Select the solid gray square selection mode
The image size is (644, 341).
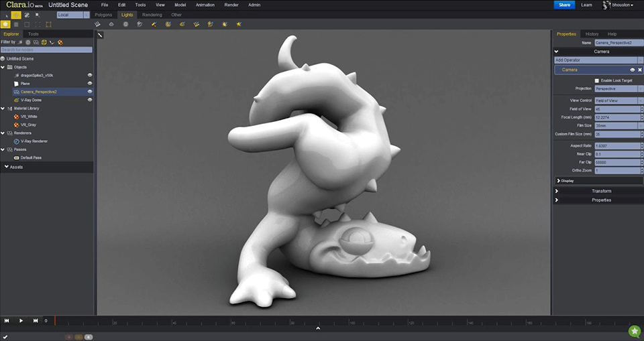click(16, 25)
